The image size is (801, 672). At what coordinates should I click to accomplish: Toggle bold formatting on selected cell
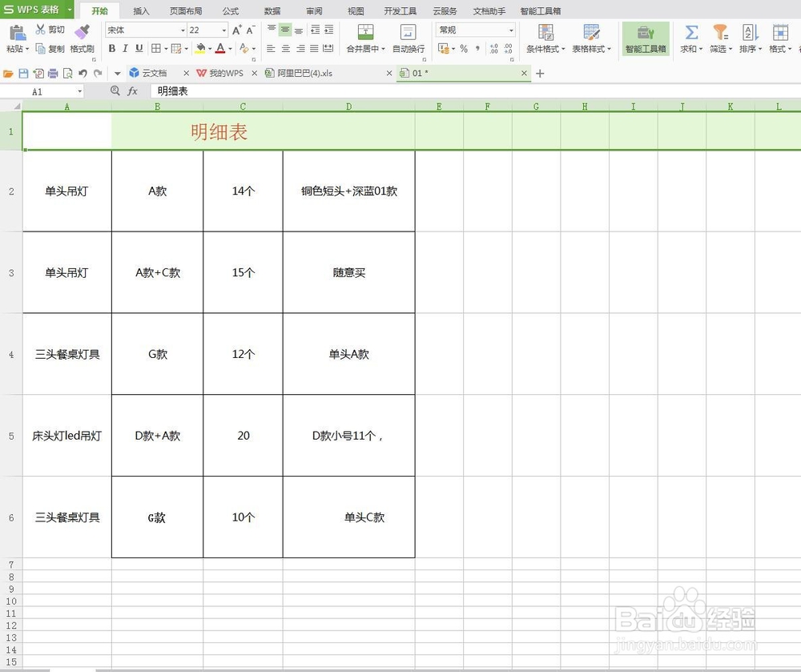[111, 48]
